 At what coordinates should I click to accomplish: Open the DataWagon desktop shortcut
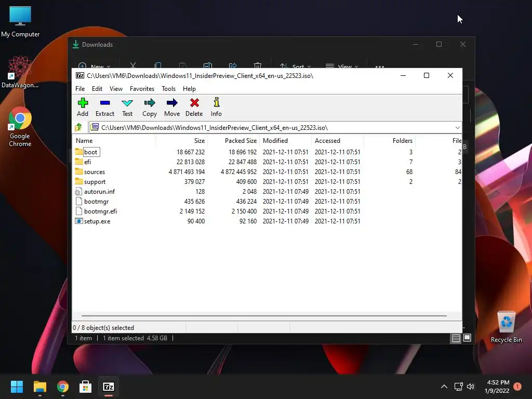[x=20, y=72]
